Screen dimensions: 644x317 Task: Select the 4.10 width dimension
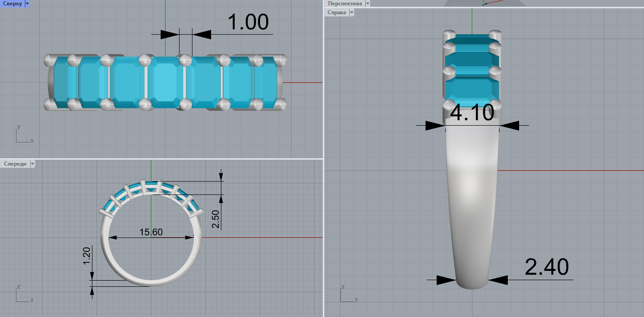[472, 113]
